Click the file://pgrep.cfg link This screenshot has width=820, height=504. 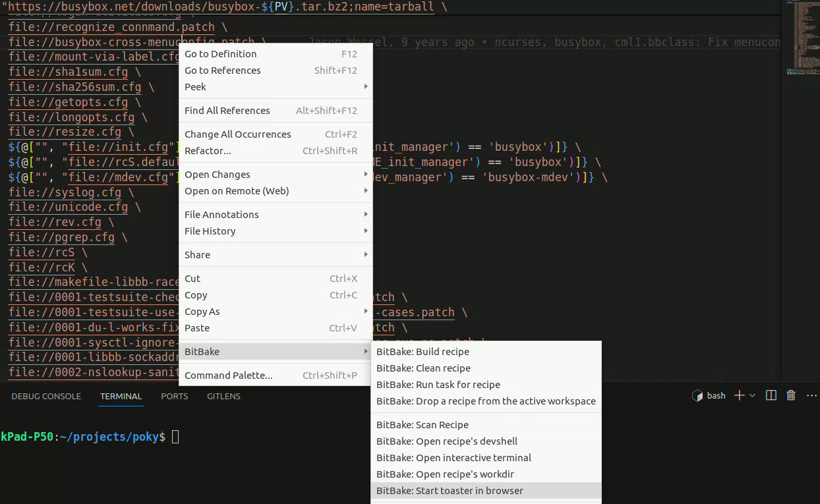[61, 237]
